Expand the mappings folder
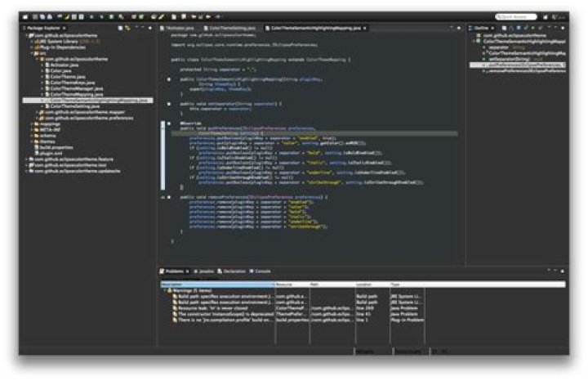 (32, 124)
